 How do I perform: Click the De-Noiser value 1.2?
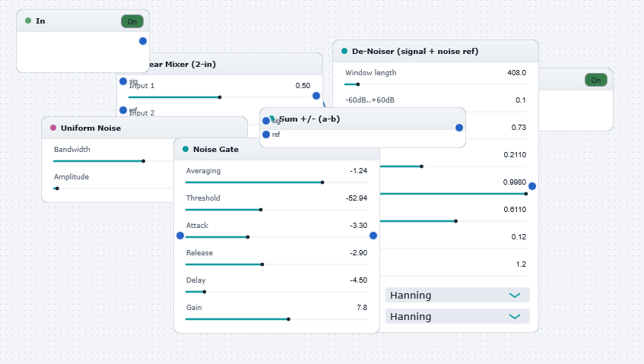click(x=521, y=264)
